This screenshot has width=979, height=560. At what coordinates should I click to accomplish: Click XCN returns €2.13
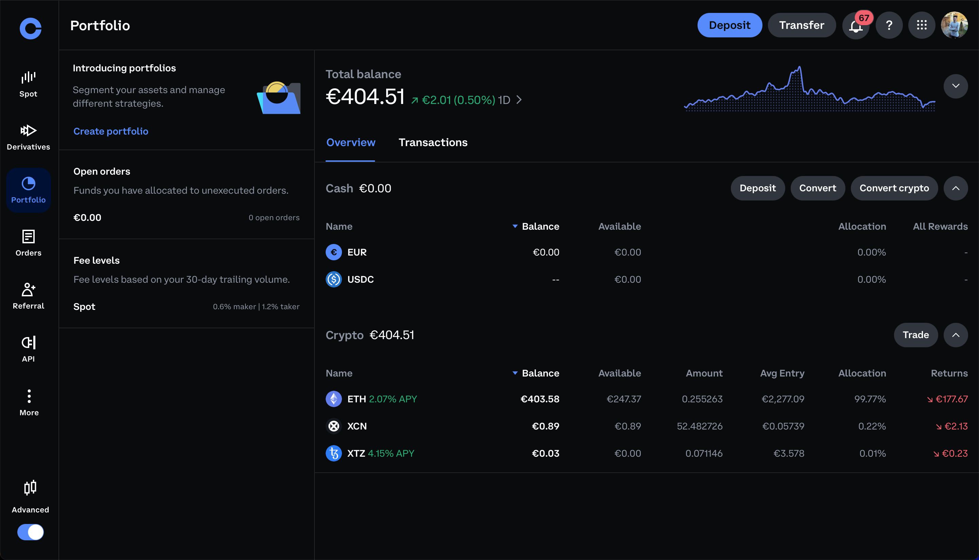[x=951, y=426]
